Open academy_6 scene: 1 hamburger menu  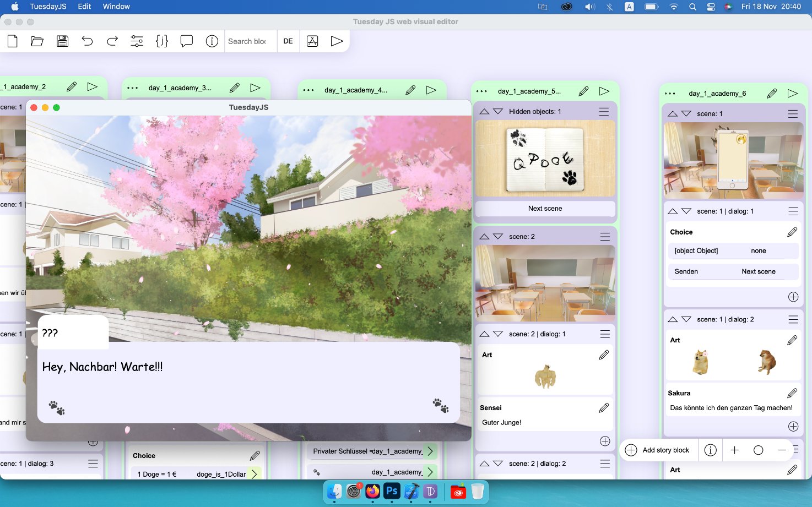[793, 114]
